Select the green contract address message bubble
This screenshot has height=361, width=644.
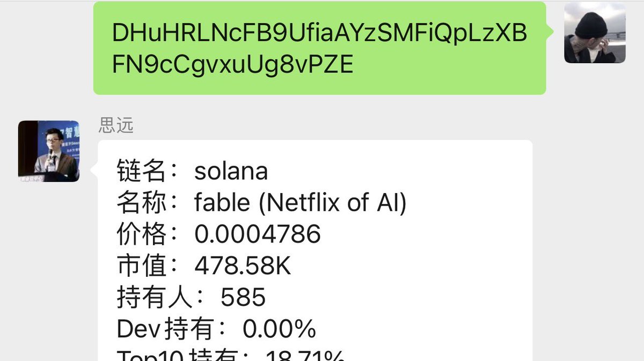320,48
